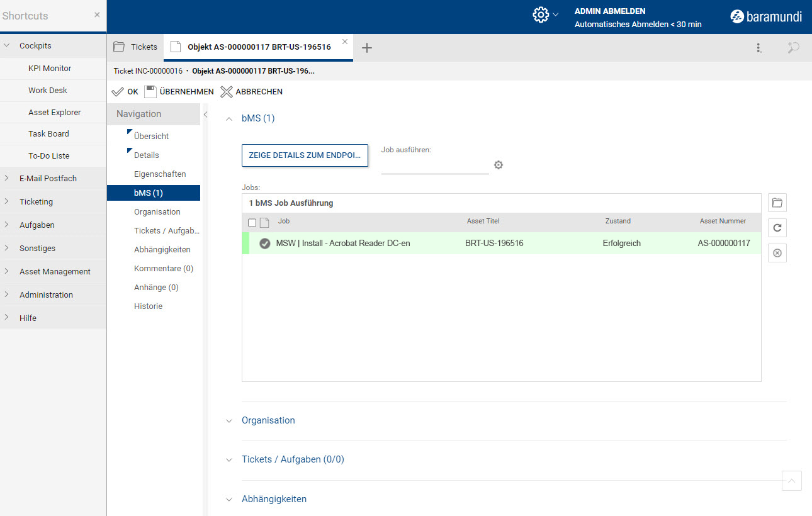Click the Job ausführen input field

(434, 166)
